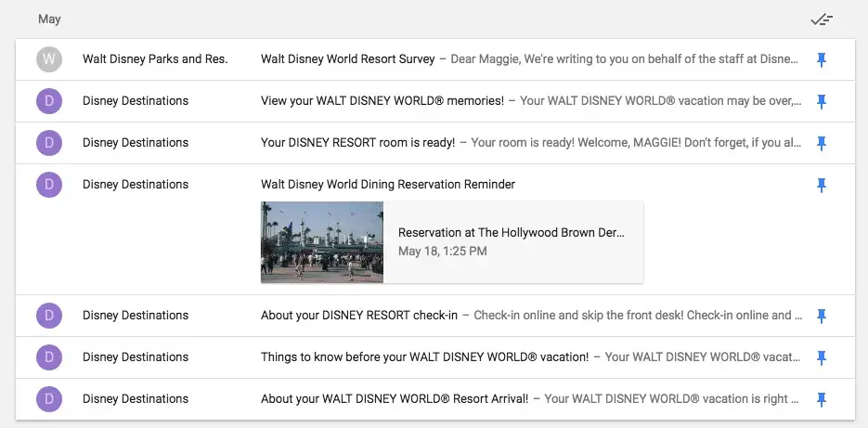Image resolution: width=868 pixels, height=428 pixels.
Task: Toggle the pin on 'room is ready' email
Action: [x=821, y=143]
